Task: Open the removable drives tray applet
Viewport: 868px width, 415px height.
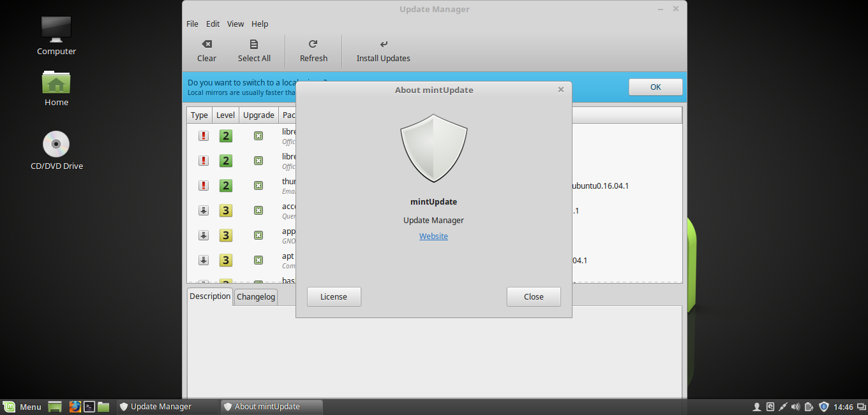Action: [x=770, y=407]
